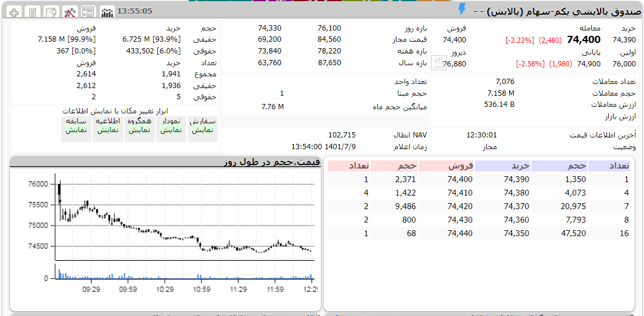Image resolution: width=644 pixels, height=316 pixels.
Task: Click allowed price upper limit 84,560
Action: (x=329, y=39)
